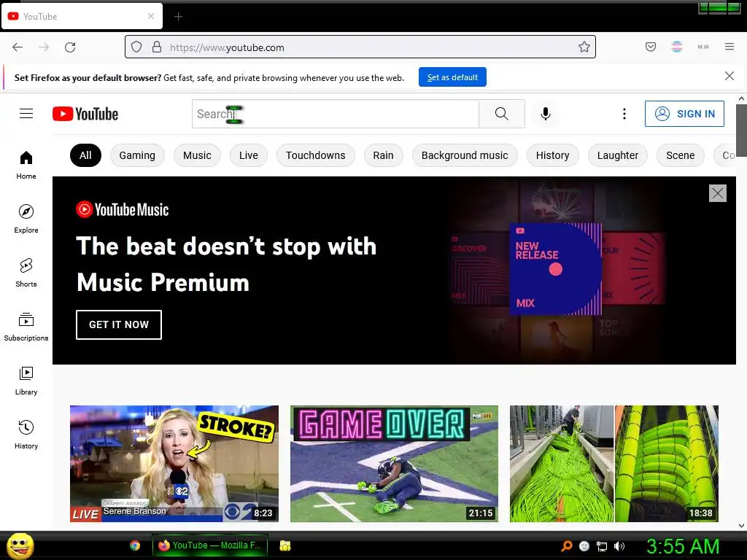Select the Scene filter chip
This screenshot has height=560, width=747.
[681, 155]
